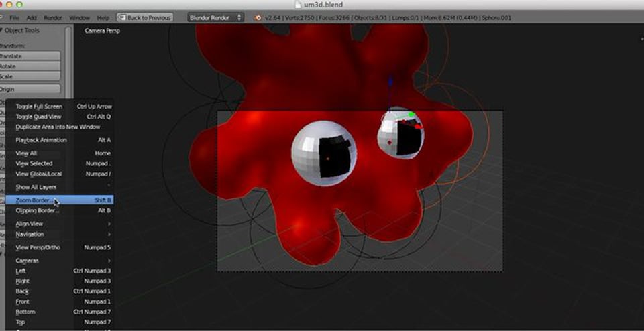Open the Window menu
This screenshot has height=331, width=644.
tap(79, 18)
